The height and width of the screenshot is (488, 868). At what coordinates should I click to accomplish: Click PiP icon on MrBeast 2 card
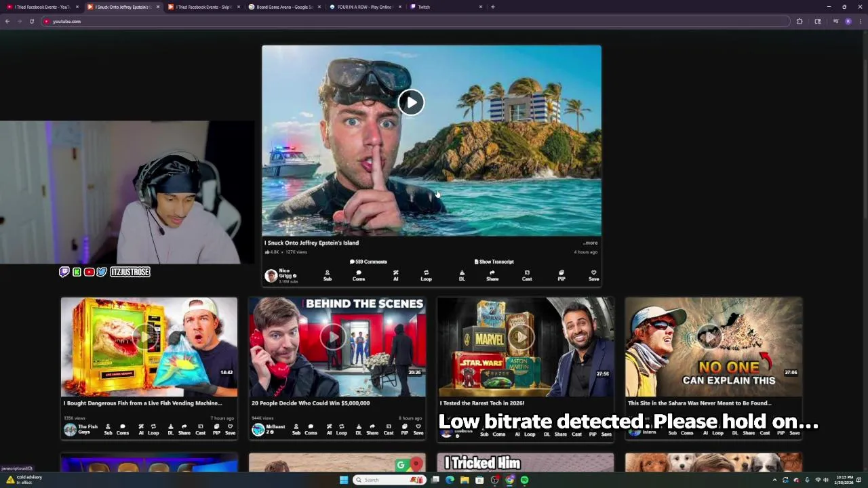[x=405, y=430]
